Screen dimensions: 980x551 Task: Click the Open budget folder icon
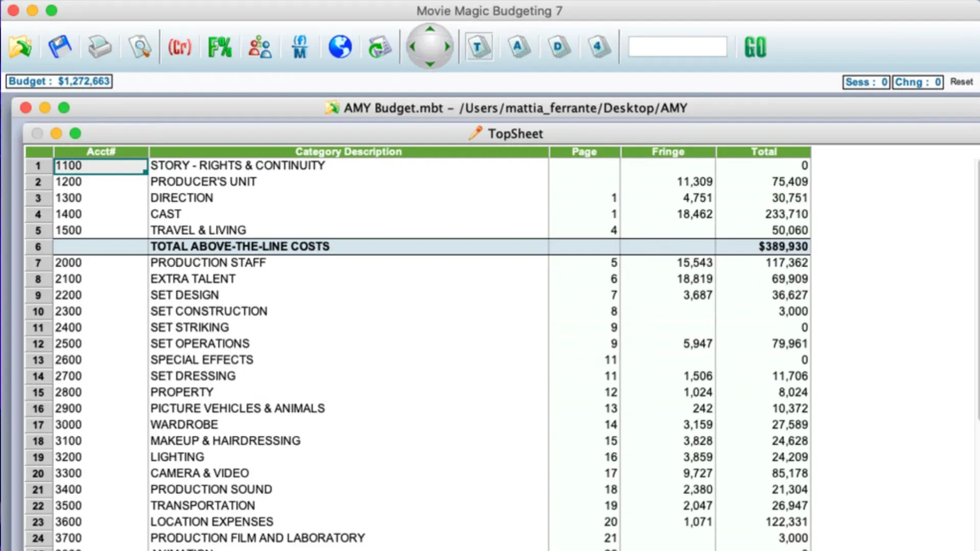[20, 47]
